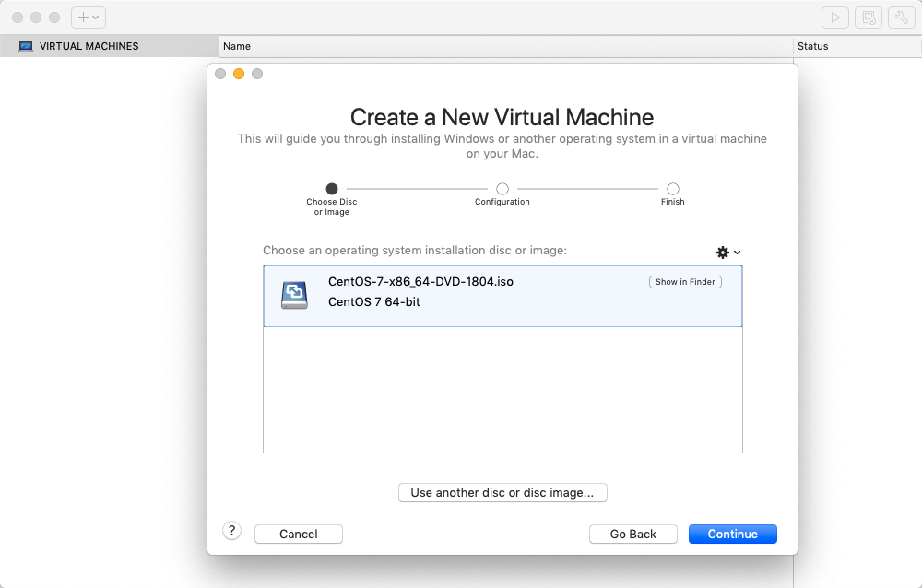Viewport: 922px width, 588px height.
Task: Click Use another disc or disc image
Action: 502,493
